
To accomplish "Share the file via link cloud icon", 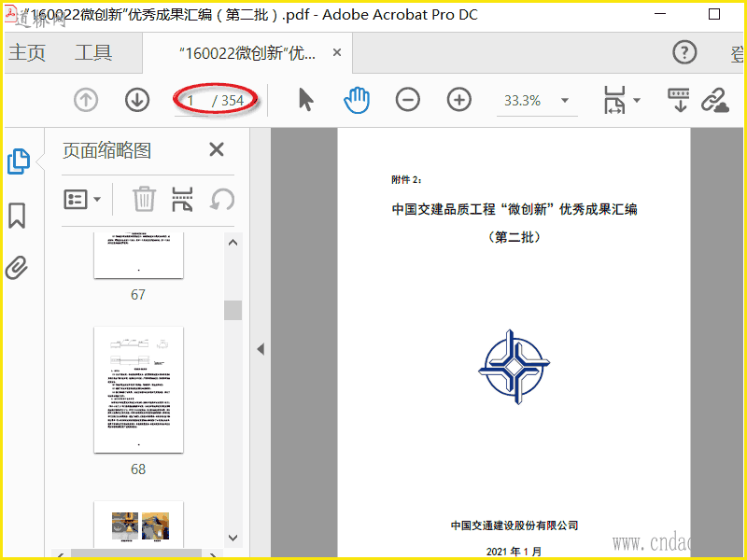I will 715,100.
